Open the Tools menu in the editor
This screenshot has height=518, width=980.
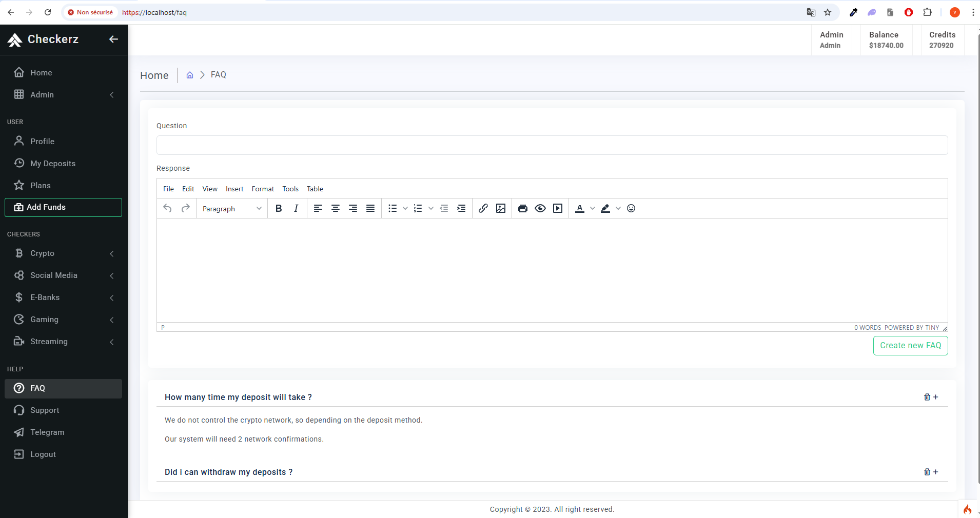[290, 189]
